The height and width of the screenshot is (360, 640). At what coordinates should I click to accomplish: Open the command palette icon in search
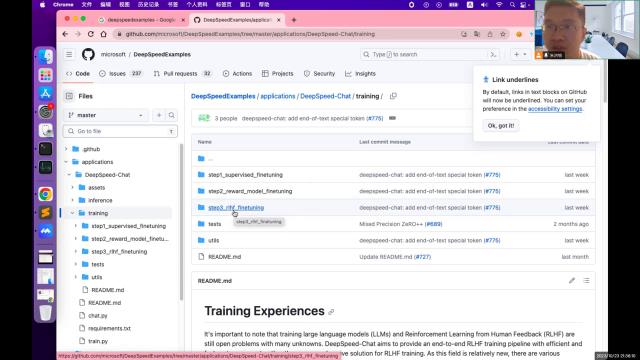tap(493, 54)
